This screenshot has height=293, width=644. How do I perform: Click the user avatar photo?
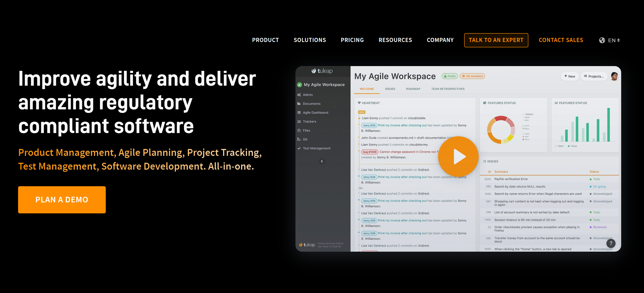tap(614, 76)
